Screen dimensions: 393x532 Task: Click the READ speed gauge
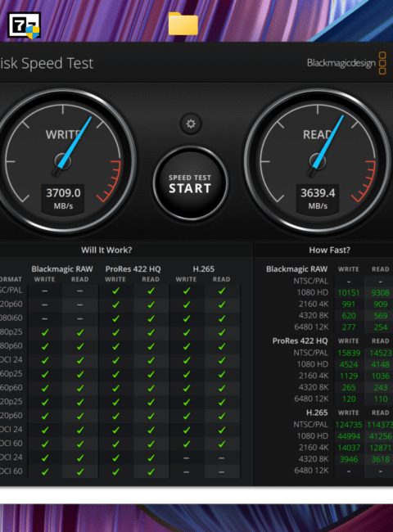pos(318,161)
